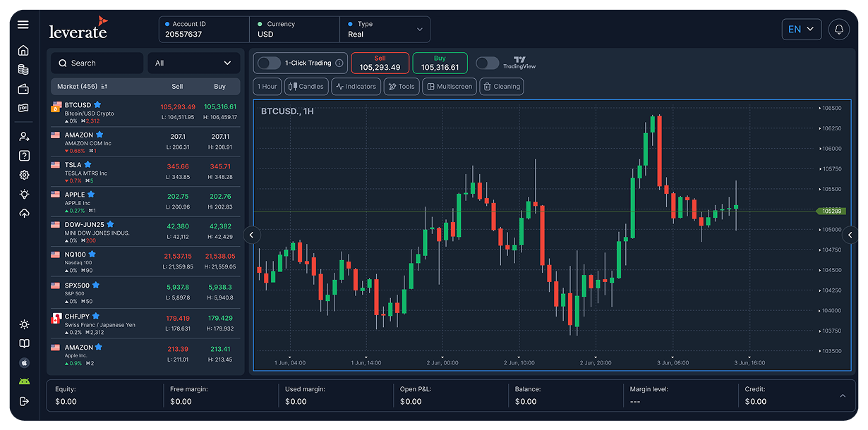Click the sun brightness theme icon
The width and height of the screenshot is (868, 430).
click(24, 324)
